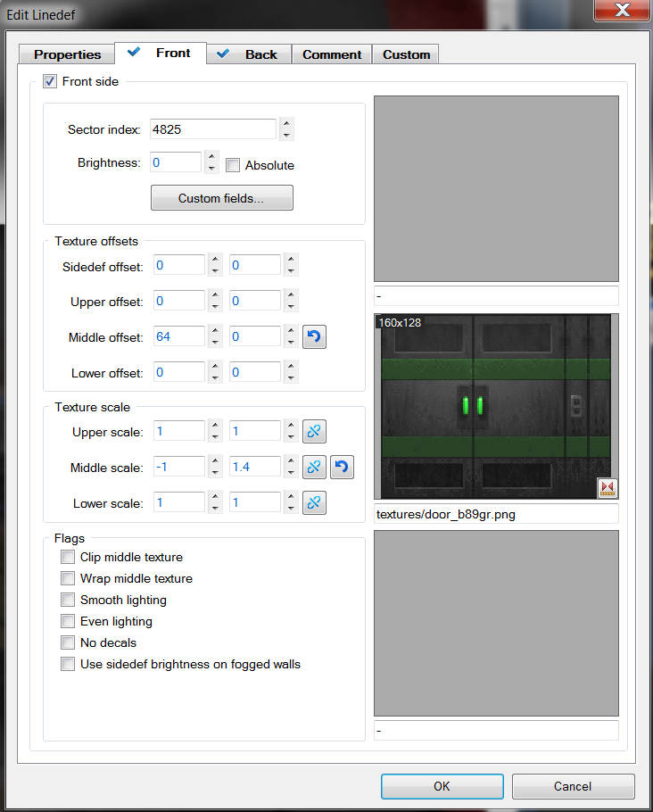Viewport: 653px width, 812px height.
Task: Click the middle texture name field
Action: tap(495, 514)
